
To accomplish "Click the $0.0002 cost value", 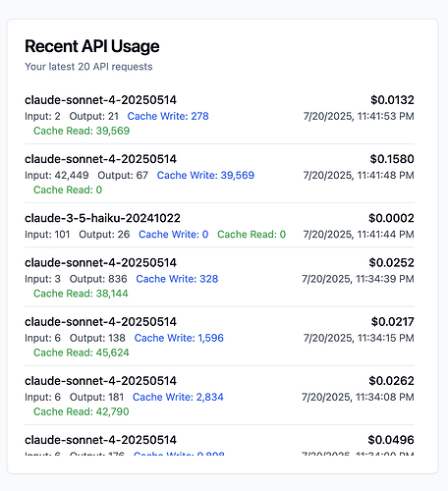I will [391, 218].
